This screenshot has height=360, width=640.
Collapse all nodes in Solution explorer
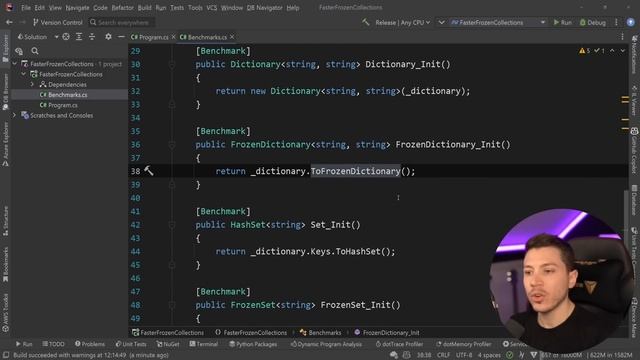tap(92, 37)
